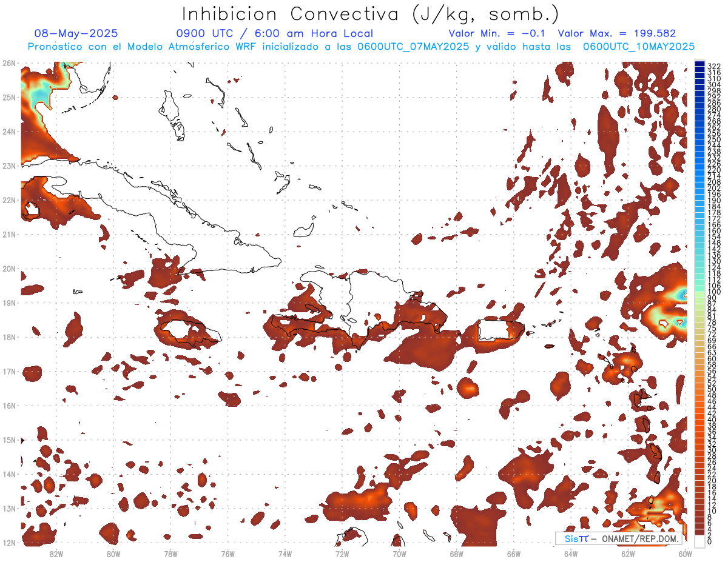Click the valid-until time "0600UTC_10MAY2025"
Image resolution: width=728 pixels, height=562 pixels.
click(x=638, y=46)
